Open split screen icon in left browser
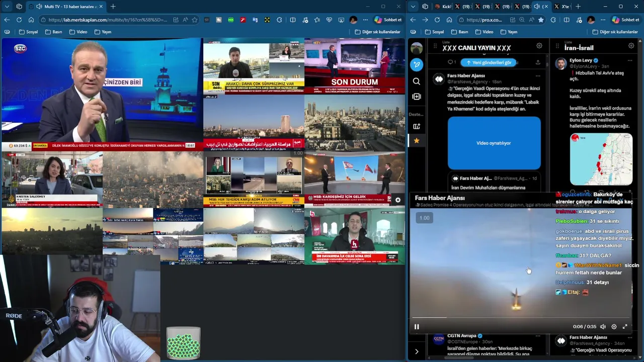 point(293,20)
